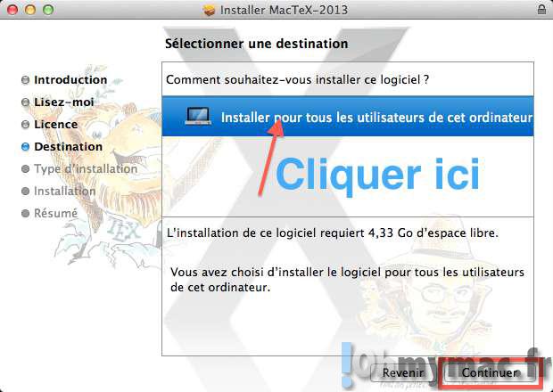Viewport: 553px width, 392px height.
Task: Select the Licence step label
Action: (x=55, y=125)
